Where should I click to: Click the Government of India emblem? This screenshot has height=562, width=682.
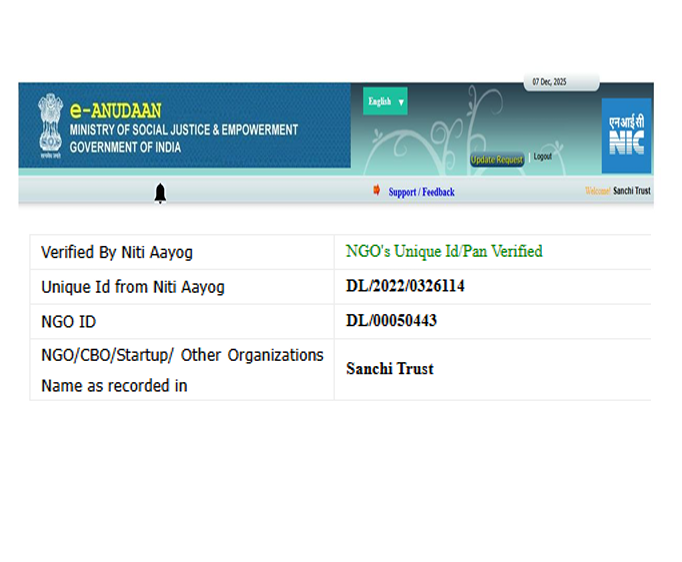pyautogui.click(x=49, y=125)
